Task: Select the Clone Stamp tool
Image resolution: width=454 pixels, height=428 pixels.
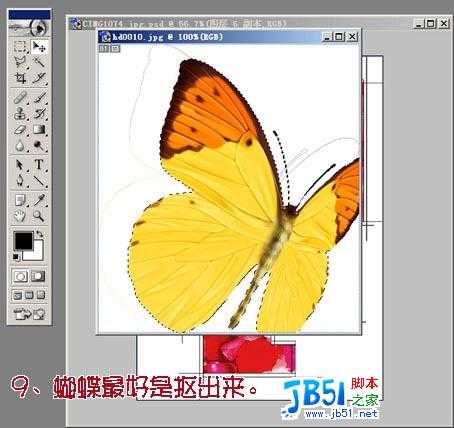Action: [20, 114]
